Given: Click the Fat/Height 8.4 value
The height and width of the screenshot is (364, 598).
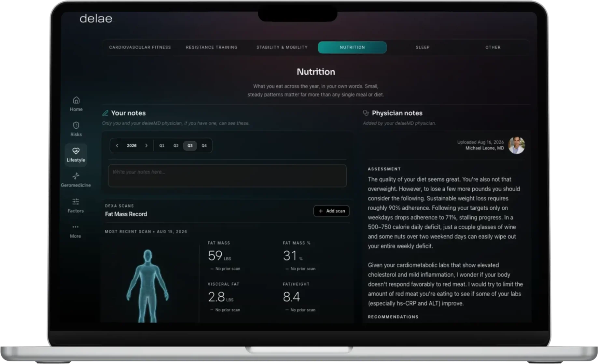Looking at the screenshot, I should (291, 297).
